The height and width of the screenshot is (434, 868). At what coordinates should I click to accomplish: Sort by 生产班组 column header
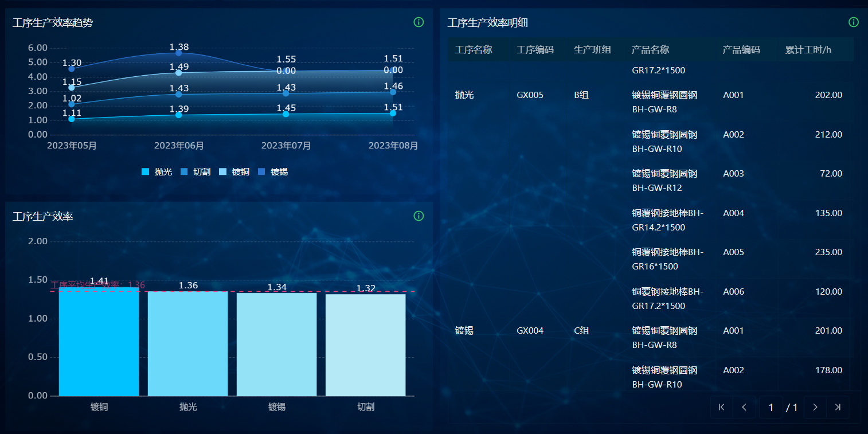click(x=592, y=50)
